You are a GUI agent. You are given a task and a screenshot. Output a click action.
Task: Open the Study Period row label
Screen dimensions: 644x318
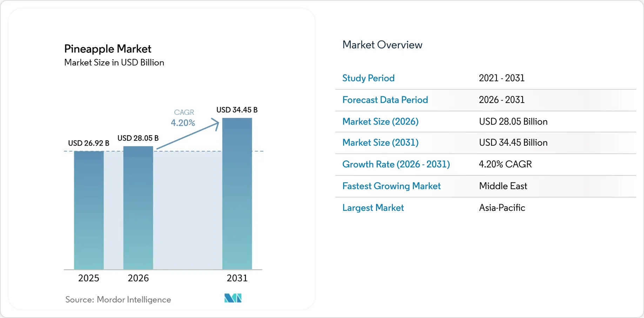tap(368, 78)
